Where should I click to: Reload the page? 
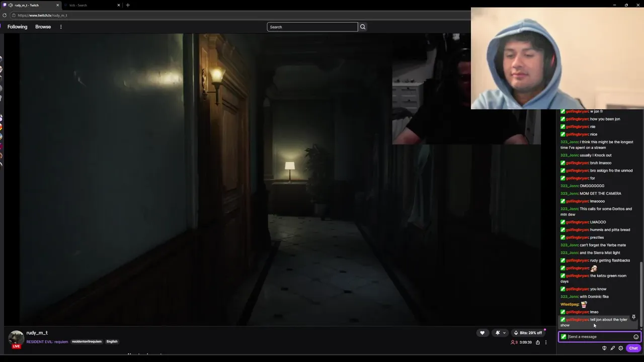click(x=5, y=15)
